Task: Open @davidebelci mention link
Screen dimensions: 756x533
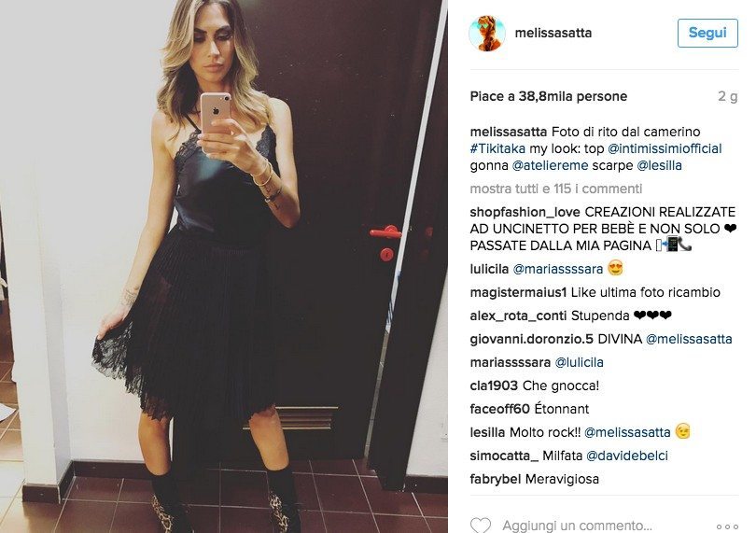Action: tap(627, 456)
